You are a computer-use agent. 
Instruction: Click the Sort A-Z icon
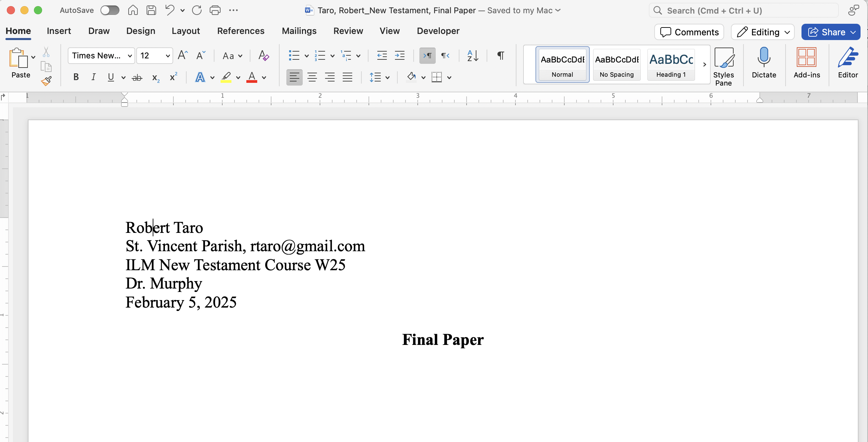pyautogui.click(x=473, y=55)
